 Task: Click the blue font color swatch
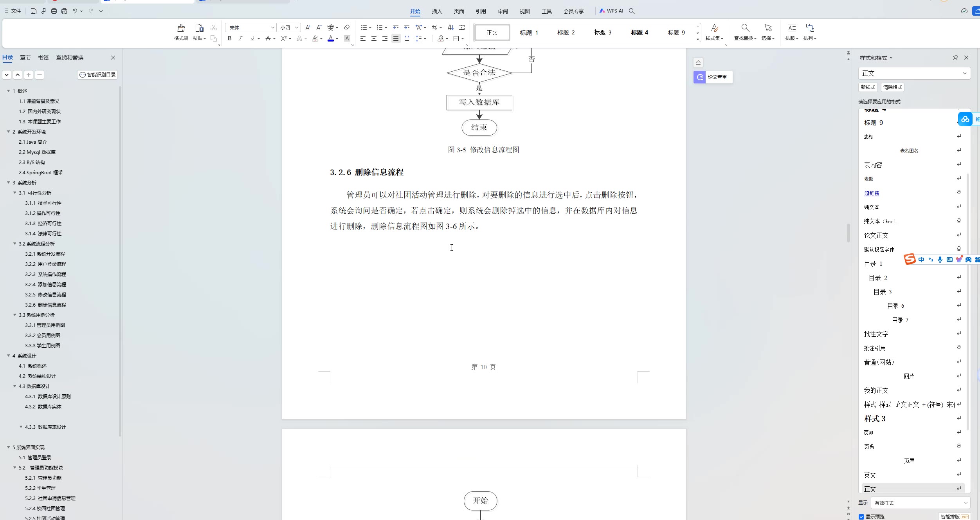pyautogui.click(x=331, y=38)
